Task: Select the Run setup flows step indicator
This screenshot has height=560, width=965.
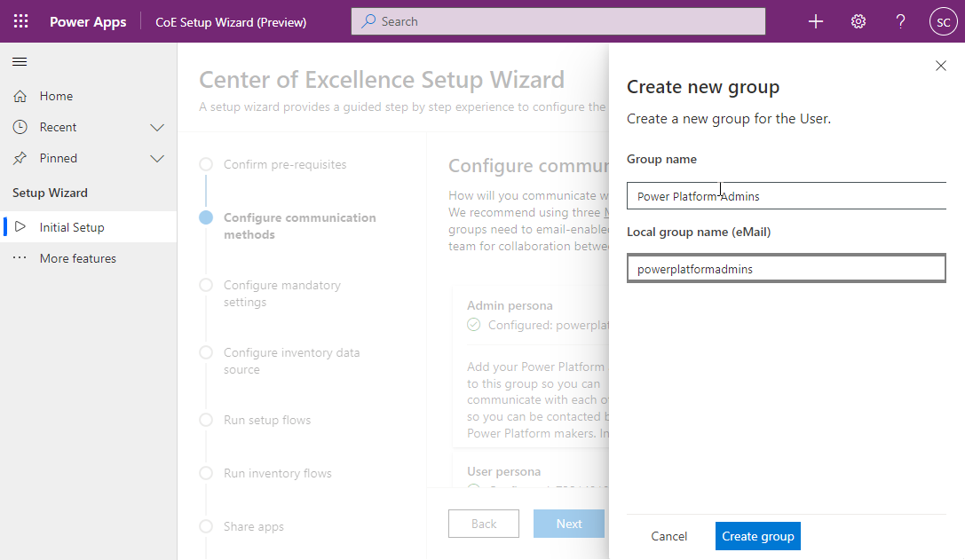Action: pos(206,420)
